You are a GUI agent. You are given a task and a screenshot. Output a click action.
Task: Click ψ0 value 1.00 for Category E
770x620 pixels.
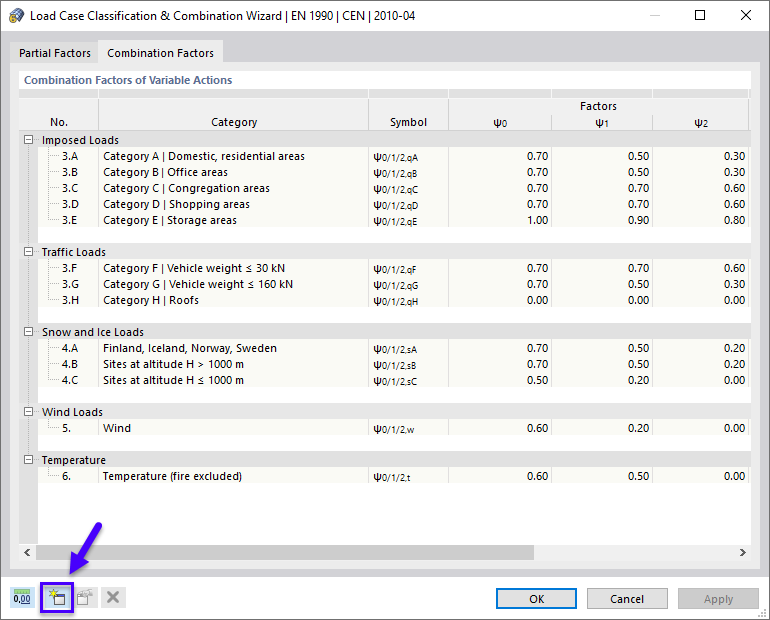click(500, 220)
